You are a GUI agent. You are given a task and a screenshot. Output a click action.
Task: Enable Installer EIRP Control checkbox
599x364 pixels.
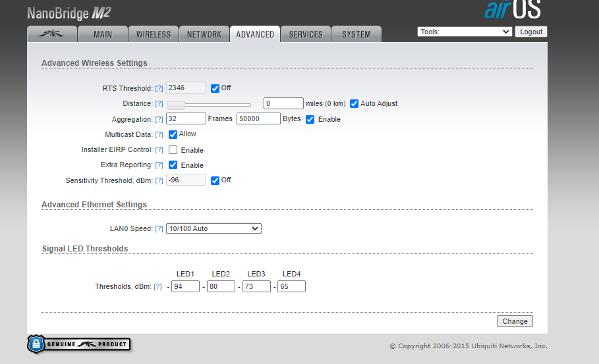pos(173,150)
